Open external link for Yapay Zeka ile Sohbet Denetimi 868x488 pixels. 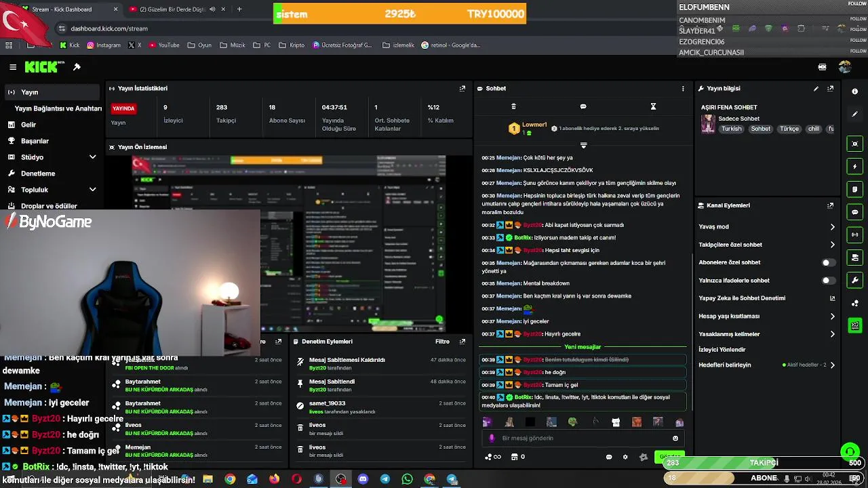pyautogui.click(x=833, y=298)
